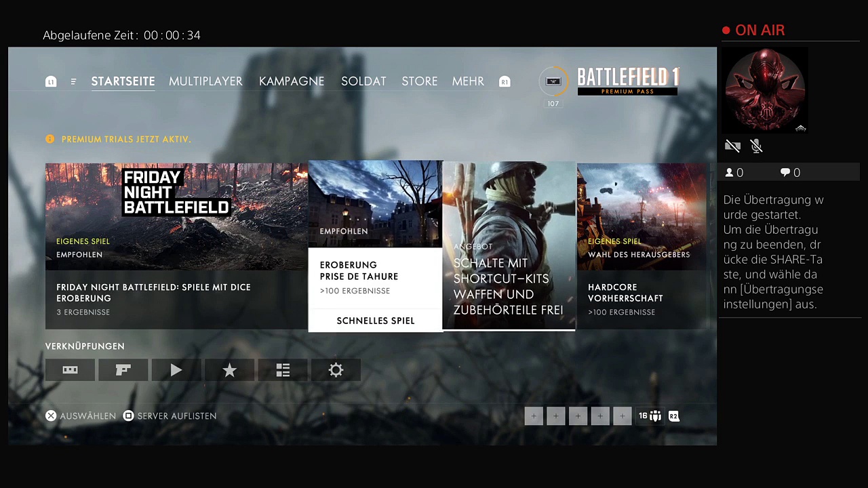Open the Kampagne tab

(292, 81)
